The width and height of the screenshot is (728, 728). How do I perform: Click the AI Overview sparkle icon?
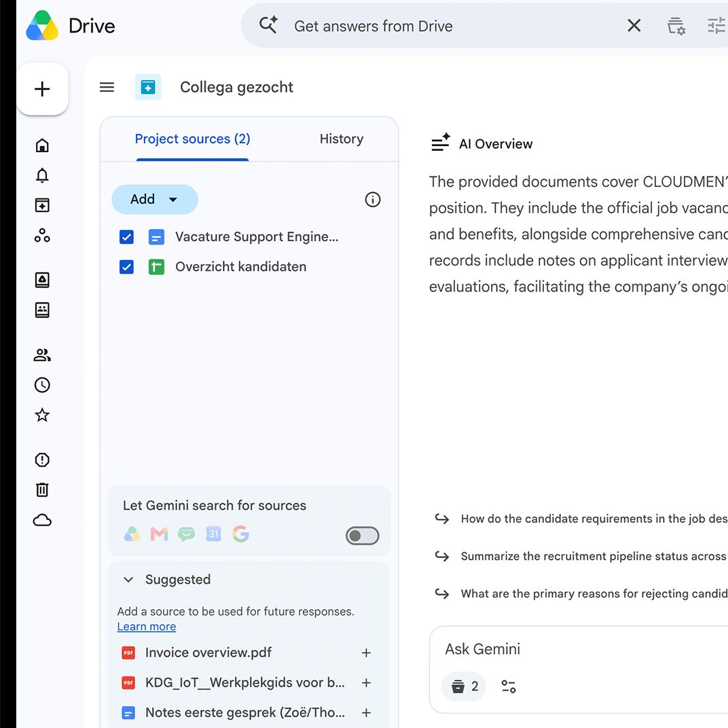[440, 143]
